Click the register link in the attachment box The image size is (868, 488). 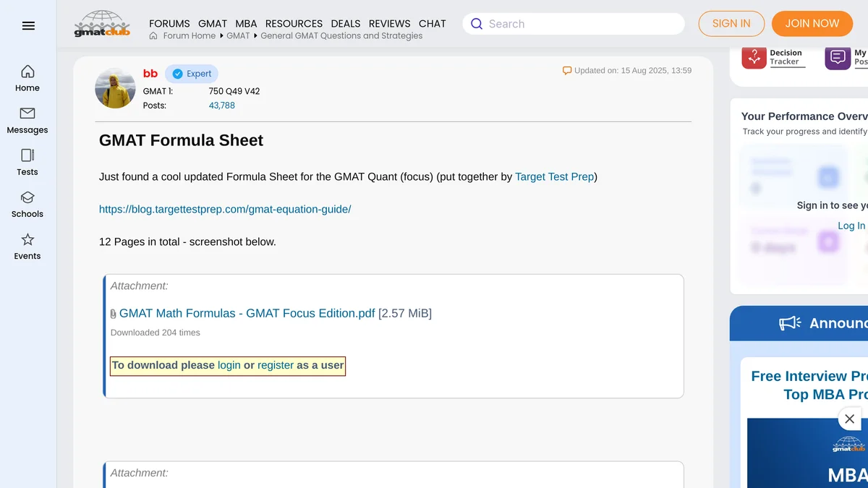point(276,365)
